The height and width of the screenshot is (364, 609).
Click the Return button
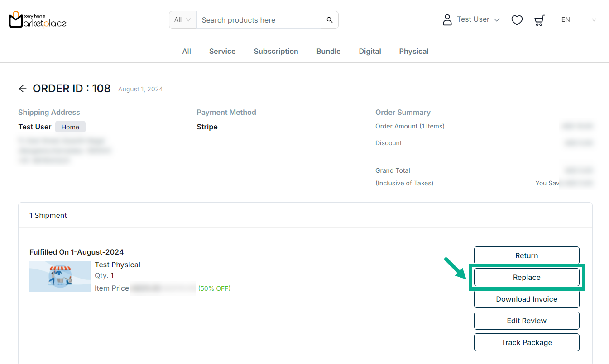point(526,255)
